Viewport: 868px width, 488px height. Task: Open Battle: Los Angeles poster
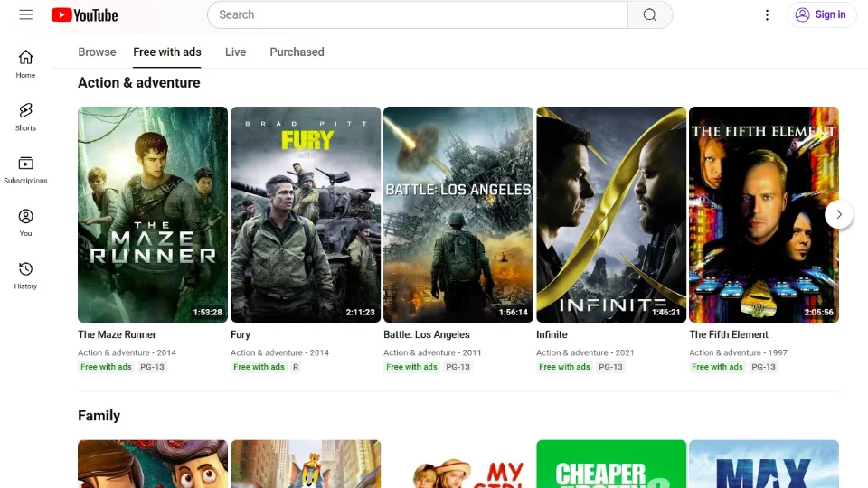click(458, 215)
